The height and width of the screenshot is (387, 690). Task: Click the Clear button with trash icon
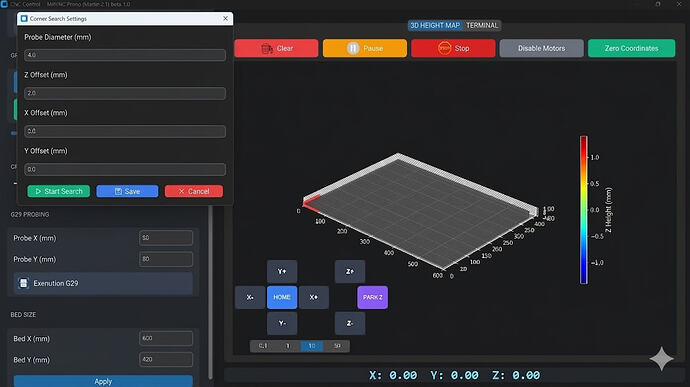(x=276, y=48)
